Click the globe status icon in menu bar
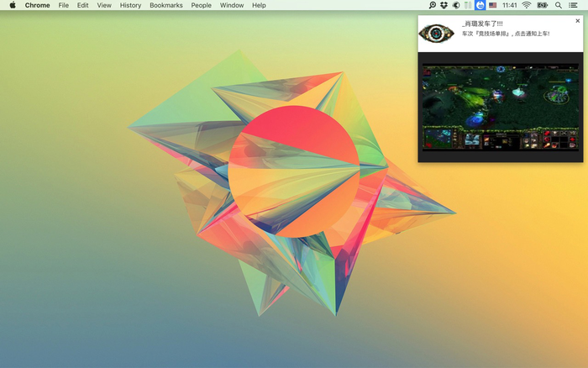 (456, 5)
